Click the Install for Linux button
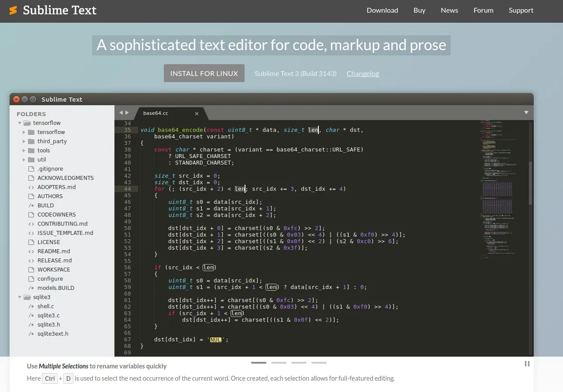This screenshot has width=563, height=392. [x=204, y=73]
